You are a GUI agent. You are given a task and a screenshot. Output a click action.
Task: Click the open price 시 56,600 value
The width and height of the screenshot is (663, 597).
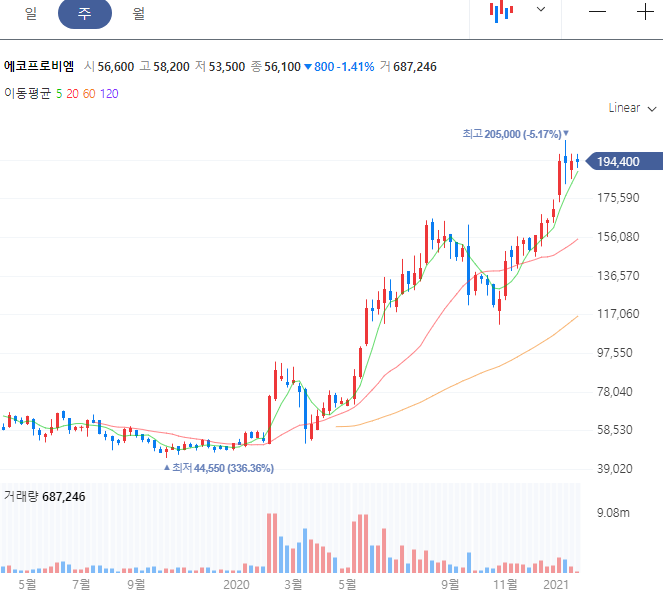(x=109, y=66)
